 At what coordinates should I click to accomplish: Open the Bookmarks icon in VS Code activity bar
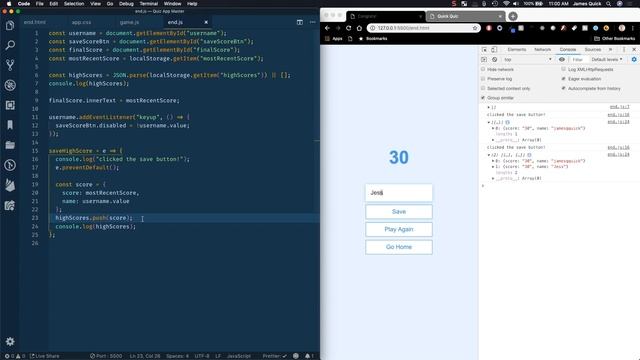pos(10,125)
